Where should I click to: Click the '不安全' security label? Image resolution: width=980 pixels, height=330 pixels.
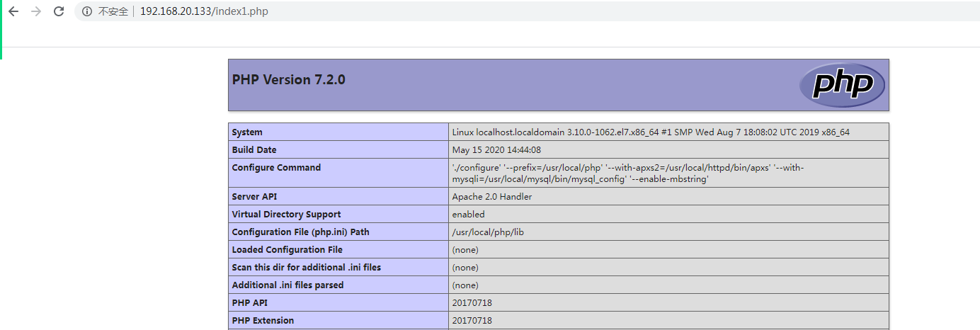pos(113,11)
